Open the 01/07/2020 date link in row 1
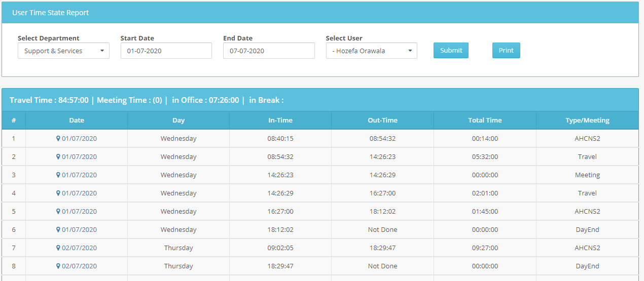This screenshot has width=644, height=281. click(x=80, y=139)
